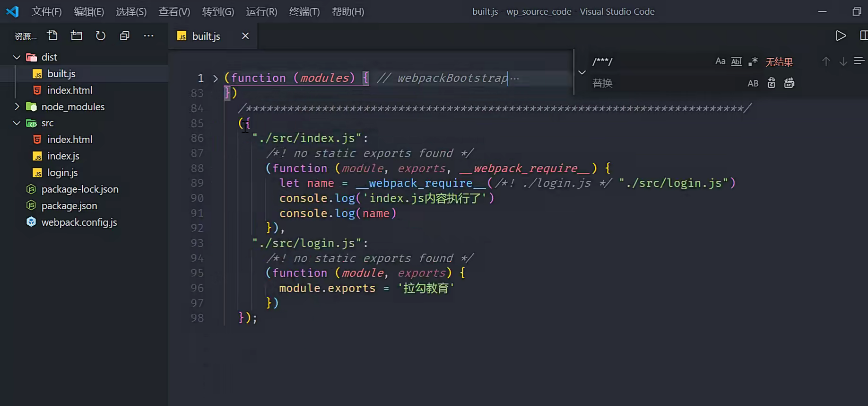Open explorer more actions menu
Image resolution: width=868 pixels, height=406 pixels.
[x=148, y=36]
